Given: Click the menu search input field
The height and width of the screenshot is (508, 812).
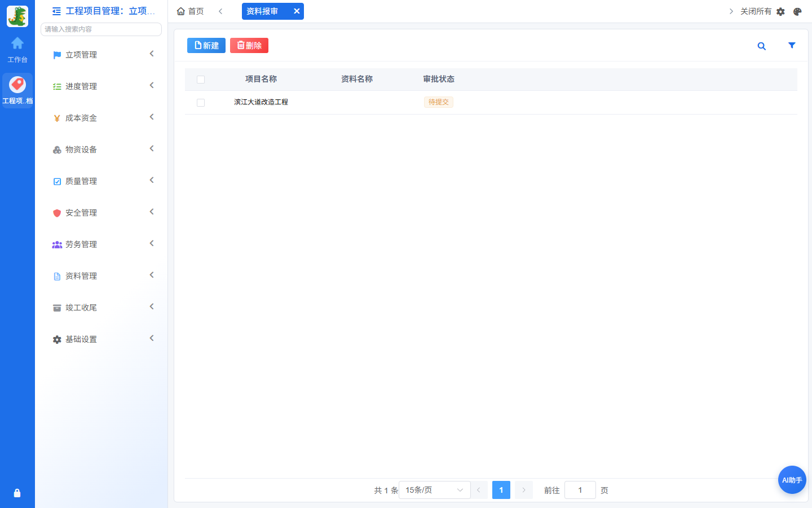Looking at the screenshot, I should click(101, 29).
